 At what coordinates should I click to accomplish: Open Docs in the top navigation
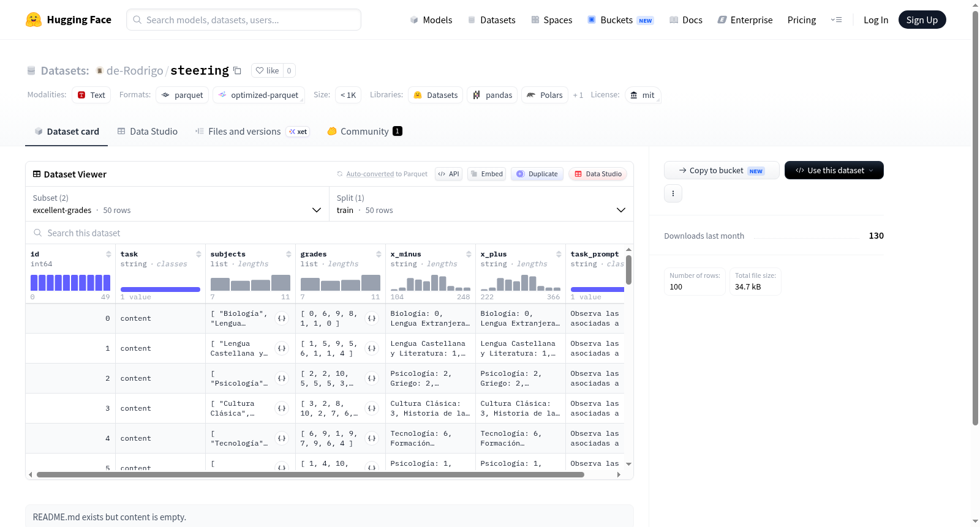point(686,20)
